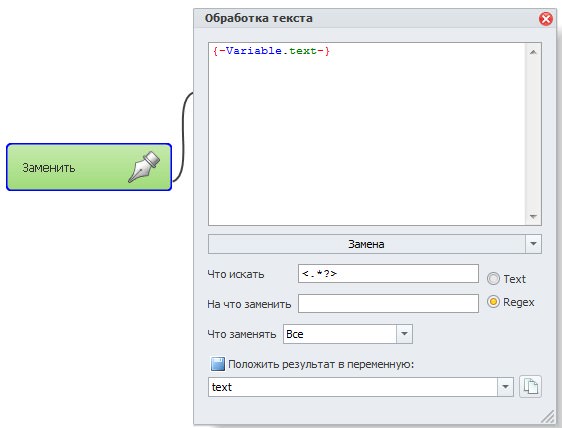Click the text variable name field
The image size is (562, 428).
353,387
